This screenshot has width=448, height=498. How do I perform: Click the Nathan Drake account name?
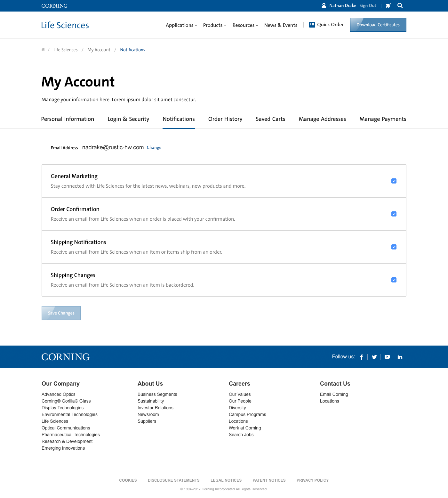tap(342, 6)
